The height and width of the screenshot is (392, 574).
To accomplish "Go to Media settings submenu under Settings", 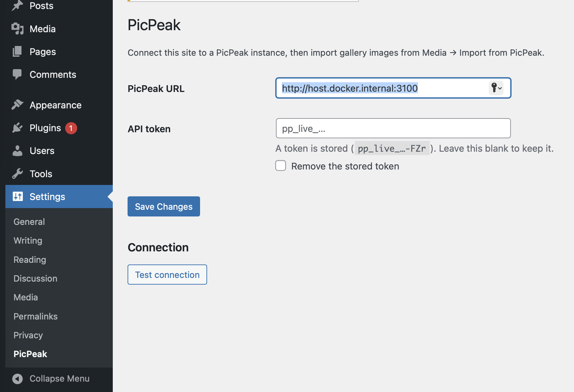I will click(x=26, y=297).
